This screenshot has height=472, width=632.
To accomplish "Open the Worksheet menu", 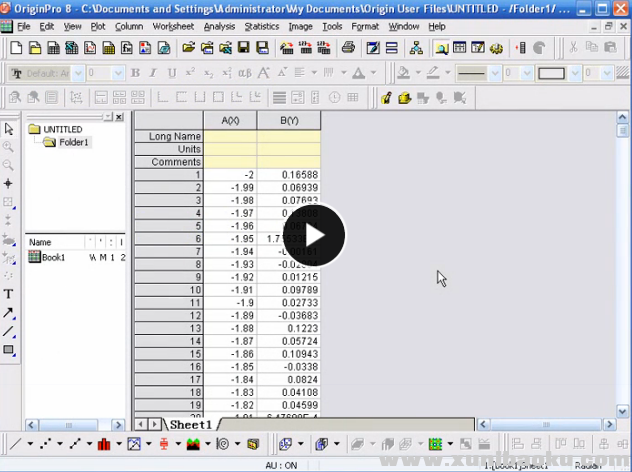I will coord(173,26).
